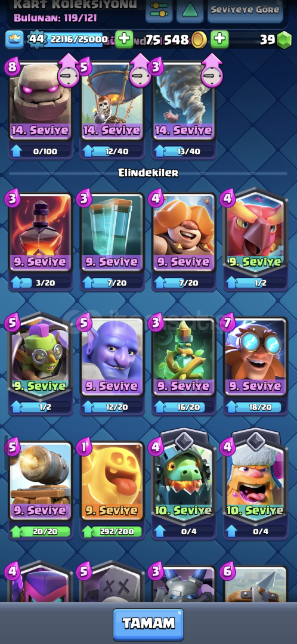Viewport: 297px width, 644px height.
Task: Open the filter sliders button
Action: click(159, 10)
